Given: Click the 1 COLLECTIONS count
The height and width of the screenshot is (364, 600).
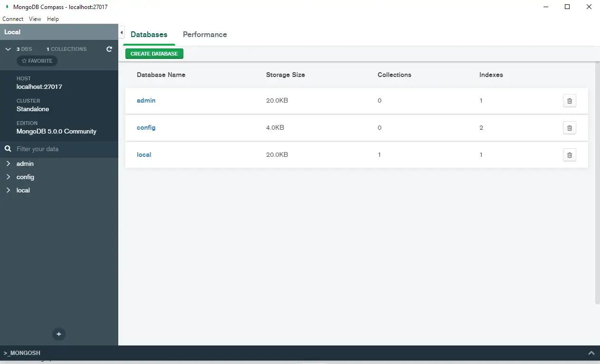Looking at the screenshot, I should point(67,49).
